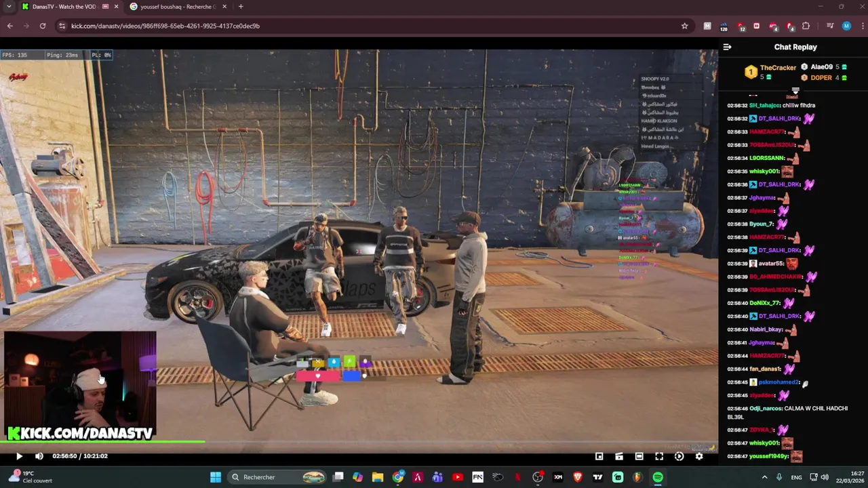Click the video progress bar
The height and width of the screenshot is (488, 868).
359,442
